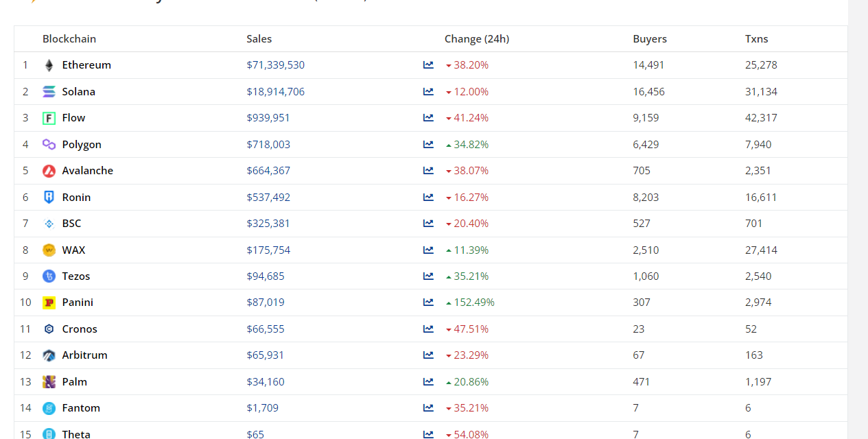Viewport: 868px width, 439px height.
Task: View the Solana price chart icon
Action: (429, 91)
